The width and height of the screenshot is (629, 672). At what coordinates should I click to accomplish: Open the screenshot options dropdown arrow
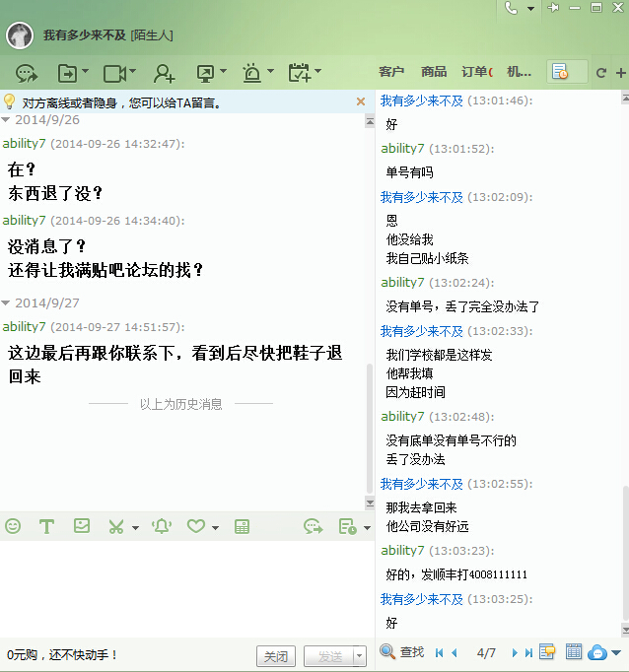click(135, 528)
